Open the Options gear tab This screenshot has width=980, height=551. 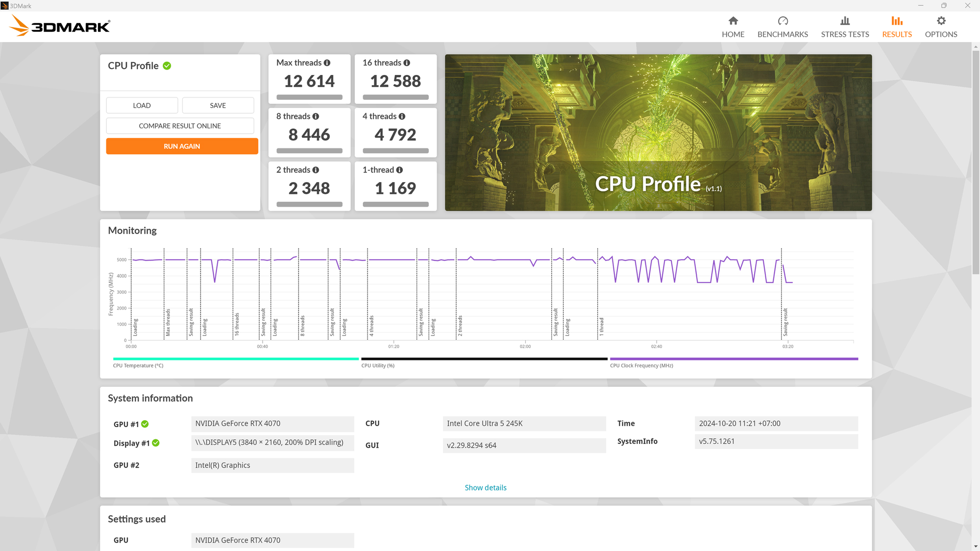[941, 26]
